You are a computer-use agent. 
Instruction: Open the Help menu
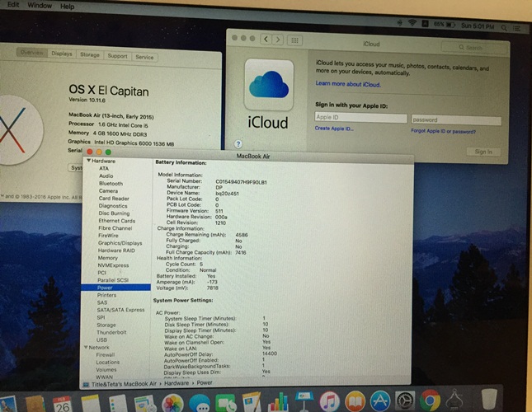click(x=67, y=7)
